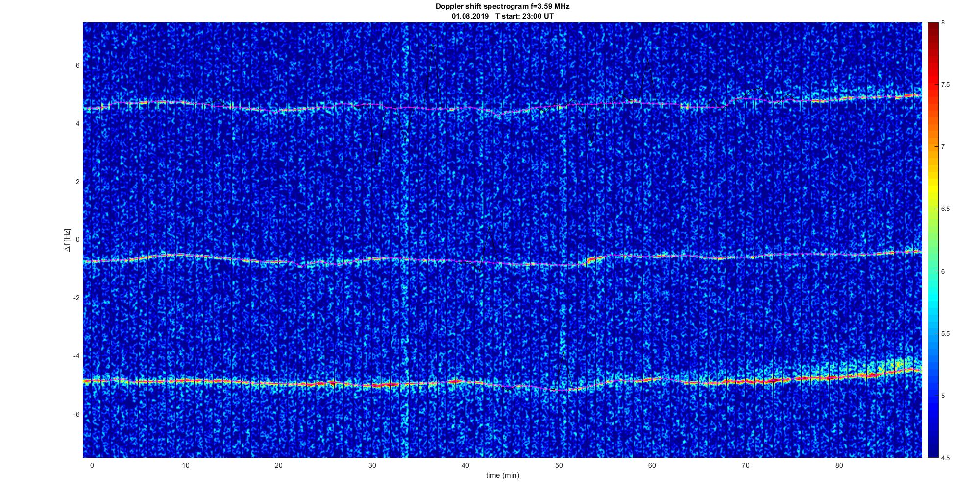Click x-axis tick label '60'
Image resolution: width=980 pixels, height=491 pixels.
tap(652, 466)
